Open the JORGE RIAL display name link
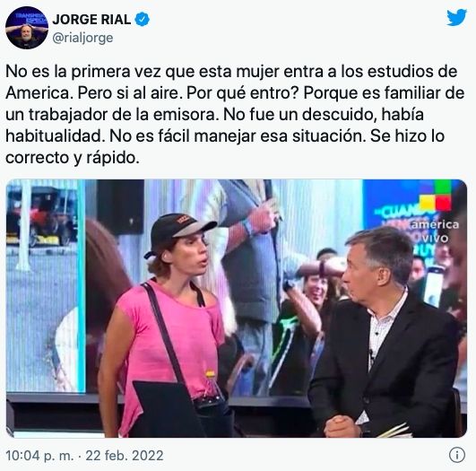Viewport: 476px width, 471px height. (91, 20)
